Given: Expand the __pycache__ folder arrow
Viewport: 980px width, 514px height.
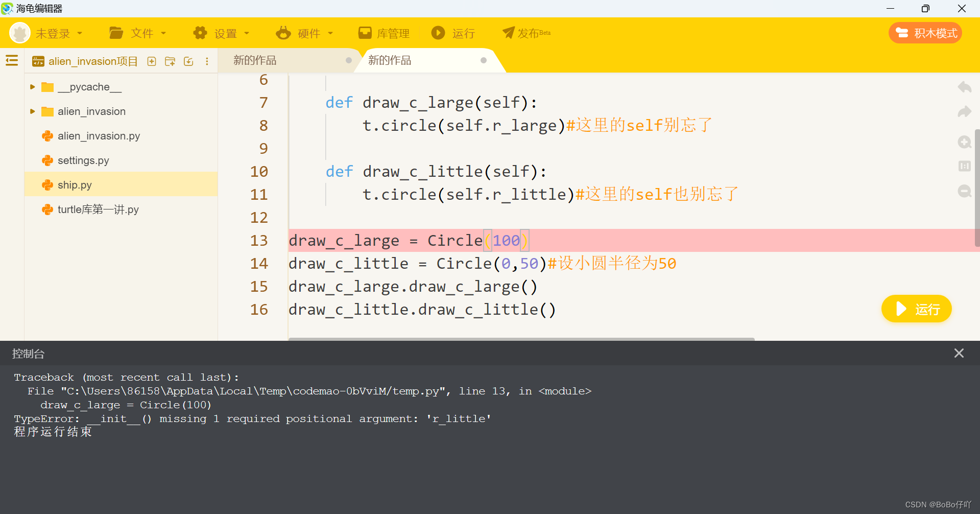Looking at the screenshot, I should (x=32, y=87).
